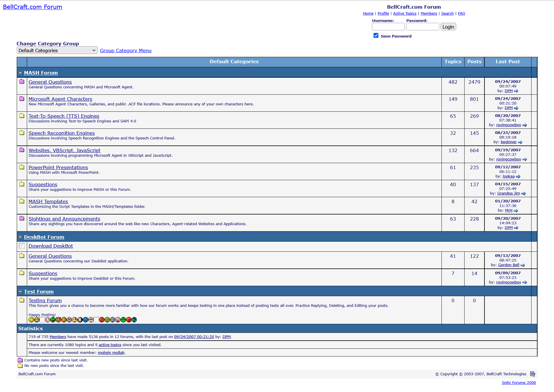Collapse the Test Forum category

[20, 292]
